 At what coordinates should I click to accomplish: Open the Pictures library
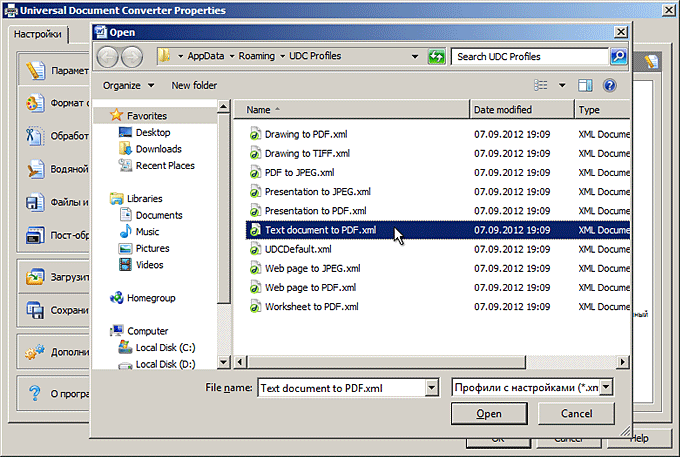coord(144,248)
